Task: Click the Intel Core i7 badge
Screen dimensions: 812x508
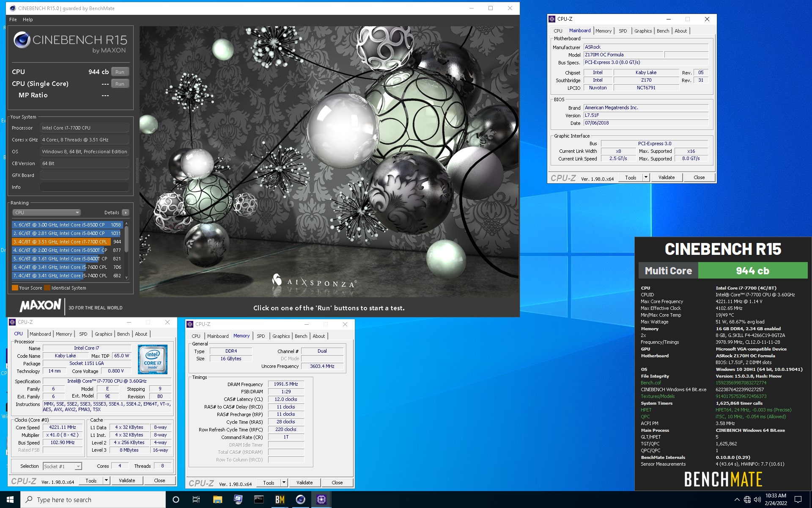Action: point(153,359)
